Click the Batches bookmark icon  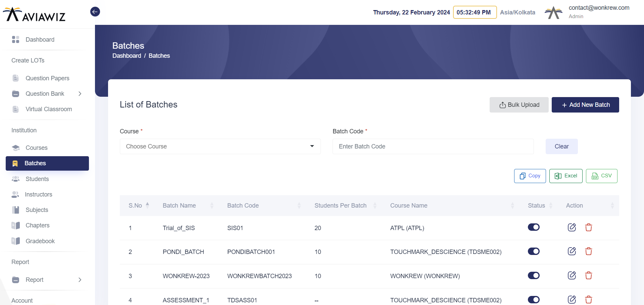click(x=15, y=164)
